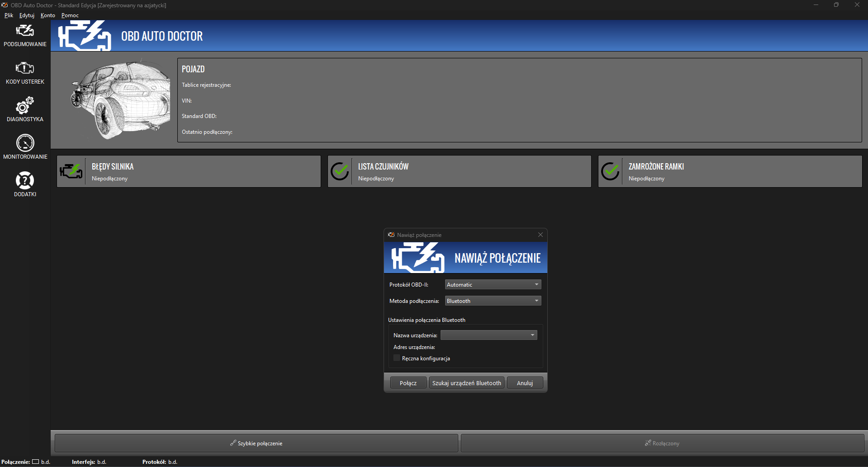Open the Plik menu
The image size is (868, 467).
point(9,15)
